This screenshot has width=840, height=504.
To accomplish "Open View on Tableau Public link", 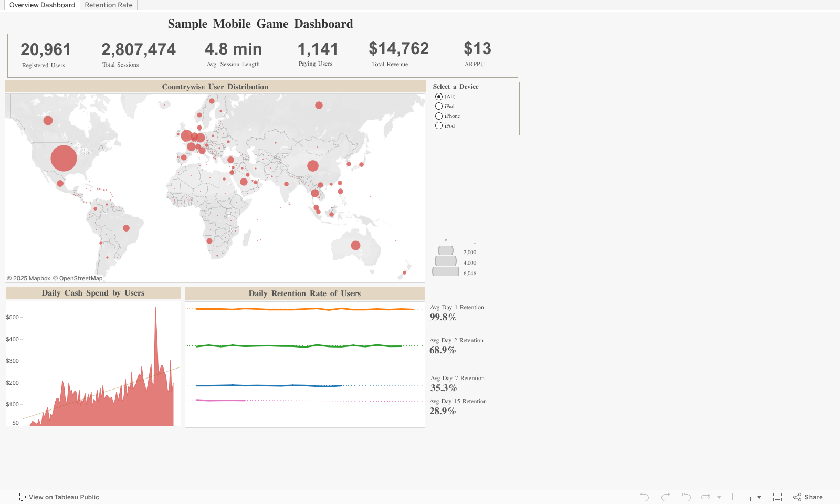I will [64, 497].
